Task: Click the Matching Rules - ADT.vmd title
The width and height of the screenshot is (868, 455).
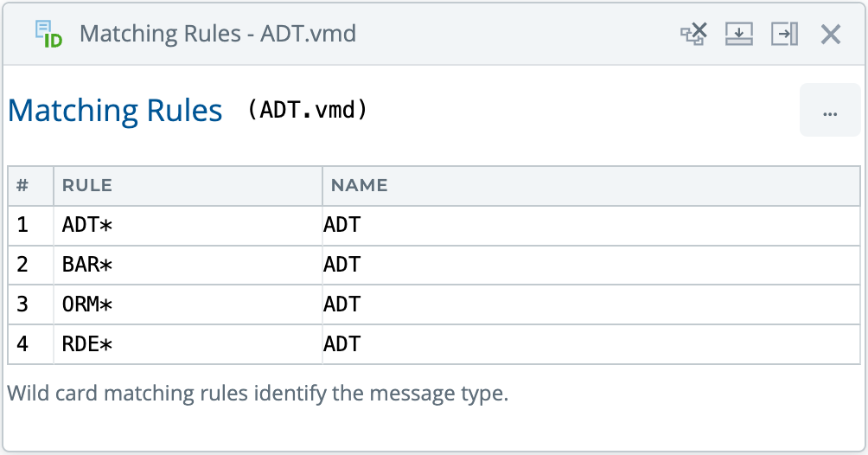Action: pos(218,34)
